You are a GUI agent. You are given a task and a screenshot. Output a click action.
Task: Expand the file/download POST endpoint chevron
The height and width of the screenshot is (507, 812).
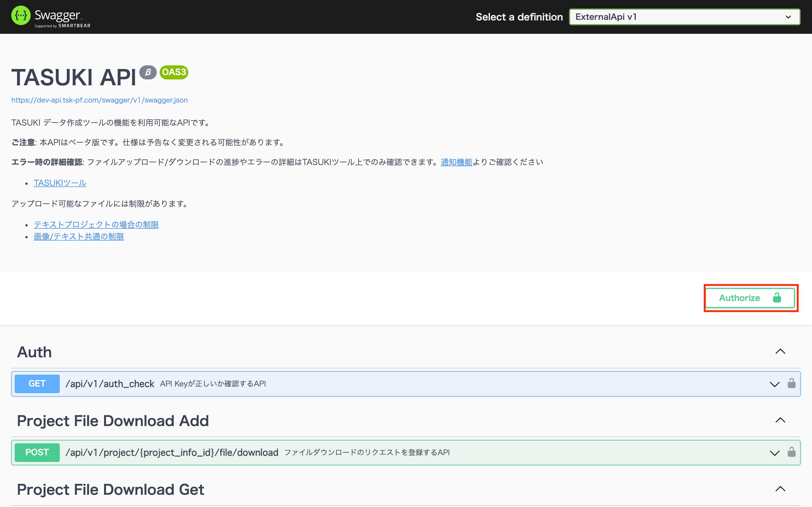click(x=775, y=453)
